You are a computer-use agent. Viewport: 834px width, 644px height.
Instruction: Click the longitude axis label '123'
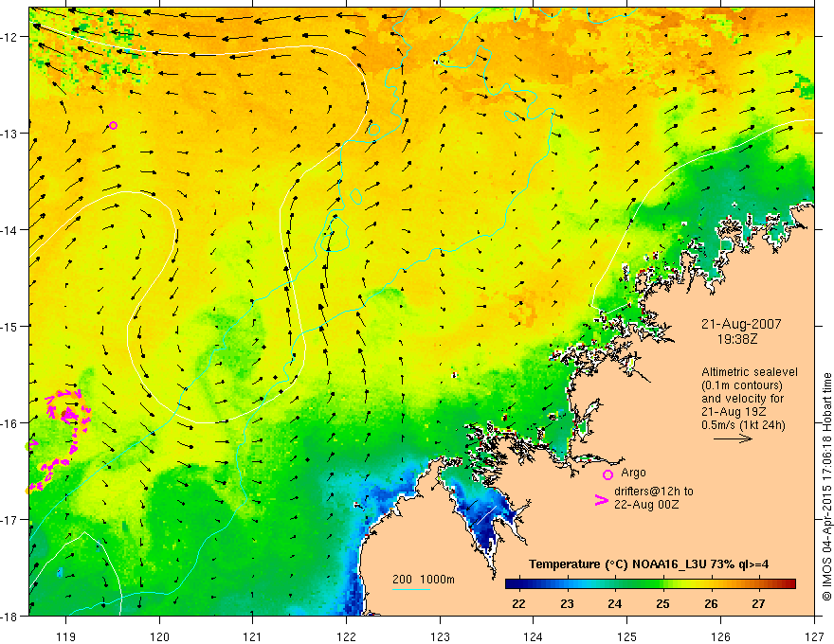pyautogui.click(x=440, y=636)
